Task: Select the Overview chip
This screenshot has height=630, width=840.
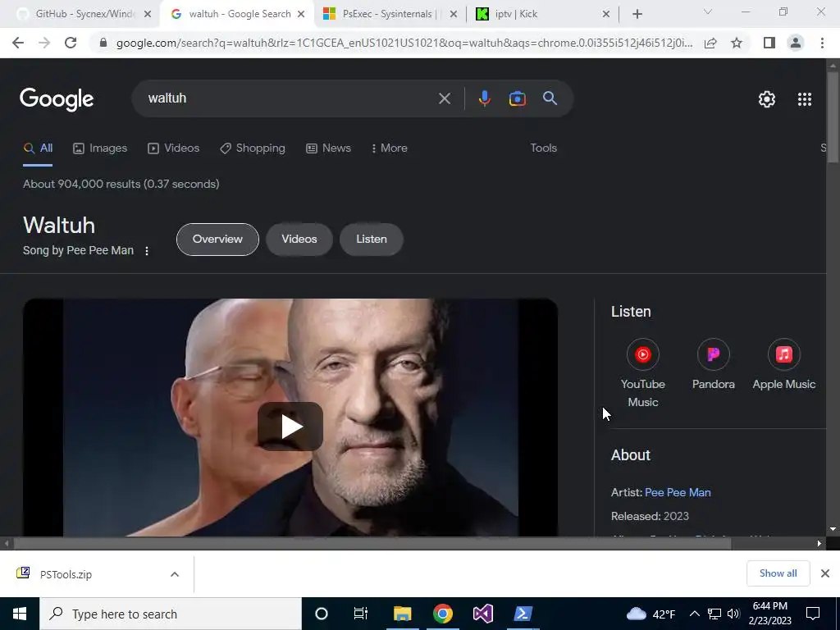Action: coord(217,240)
